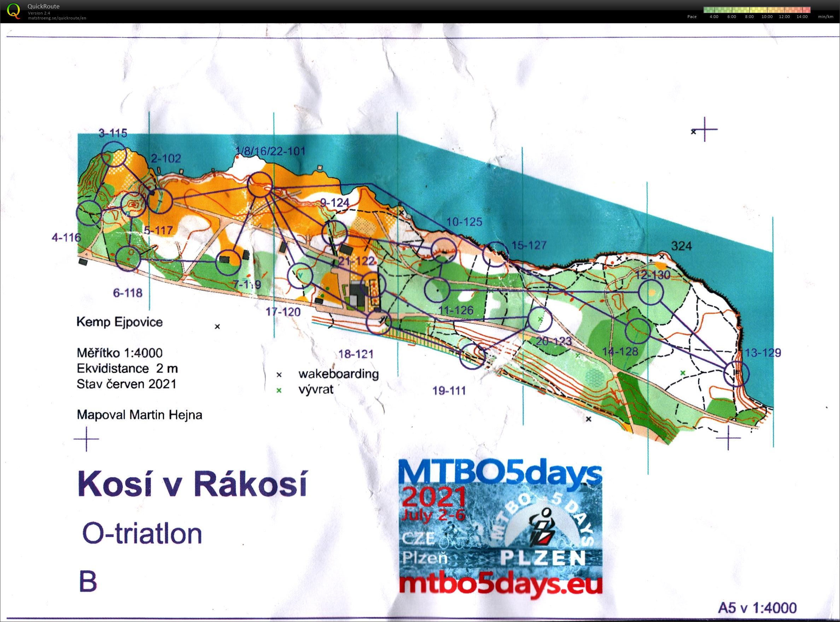This screenshot has height=622, width=840.
Task: Click the black X next to wakeboarding
Action: click(x=279, y=375)
